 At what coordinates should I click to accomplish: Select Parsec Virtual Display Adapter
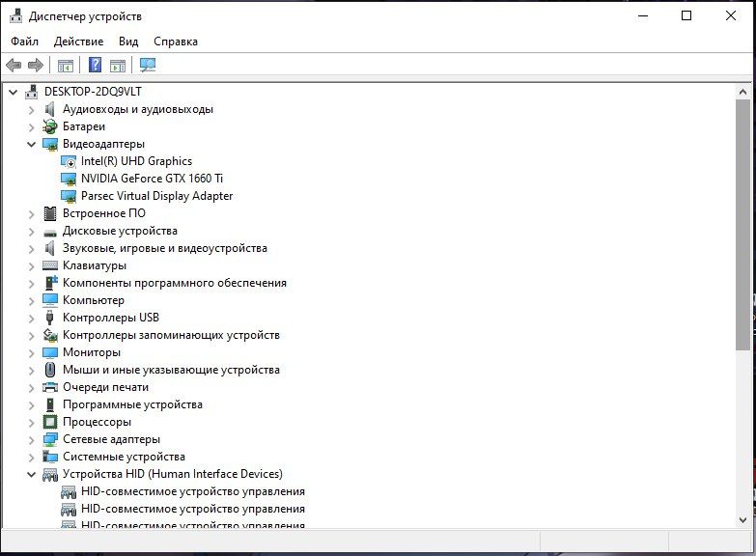tap(156, 196)
